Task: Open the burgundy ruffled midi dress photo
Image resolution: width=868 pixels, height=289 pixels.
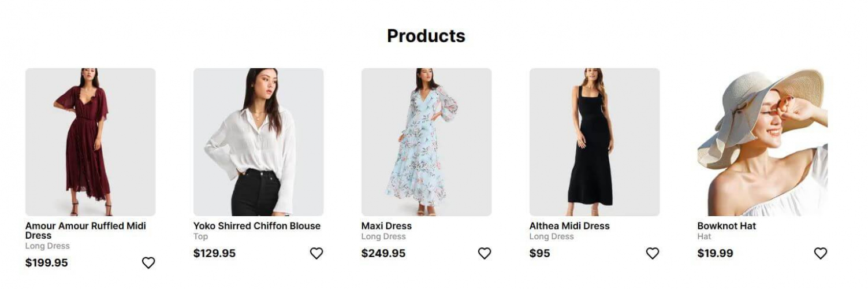Action: pyautogui.click(x=90, y=142)
